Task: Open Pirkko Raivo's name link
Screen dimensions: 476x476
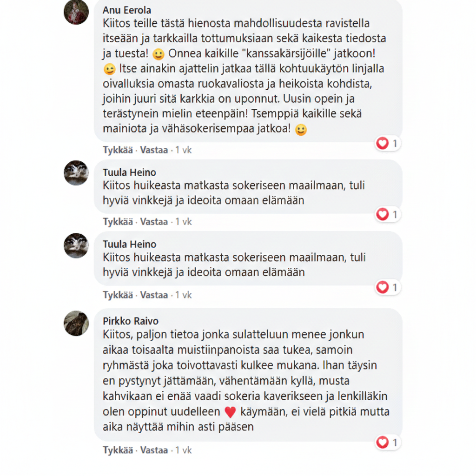Action: click(x=131, y=321)
